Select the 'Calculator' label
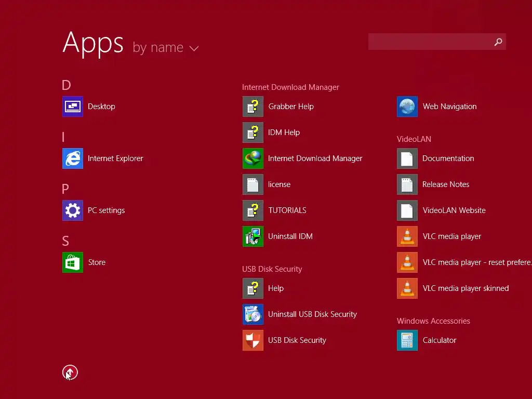The width and height of the screenshot is (532, 399). coord(440,340)
